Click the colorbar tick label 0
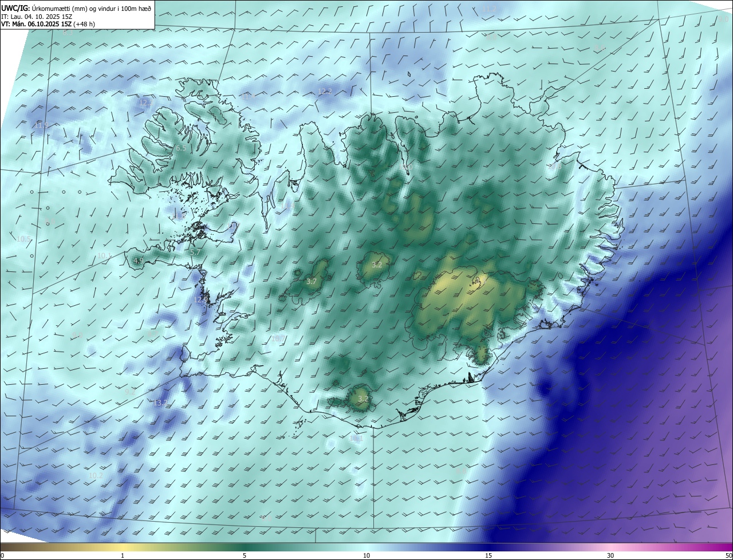Image resolution: width=733 pixels, height=560 pixels. coord(2,555)
